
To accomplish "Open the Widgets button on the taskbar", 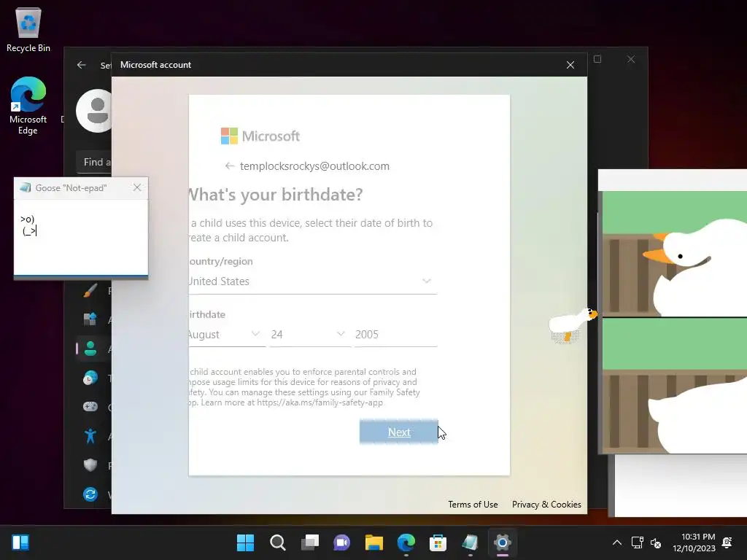I will pyautogui.click(x=20, y=542).
